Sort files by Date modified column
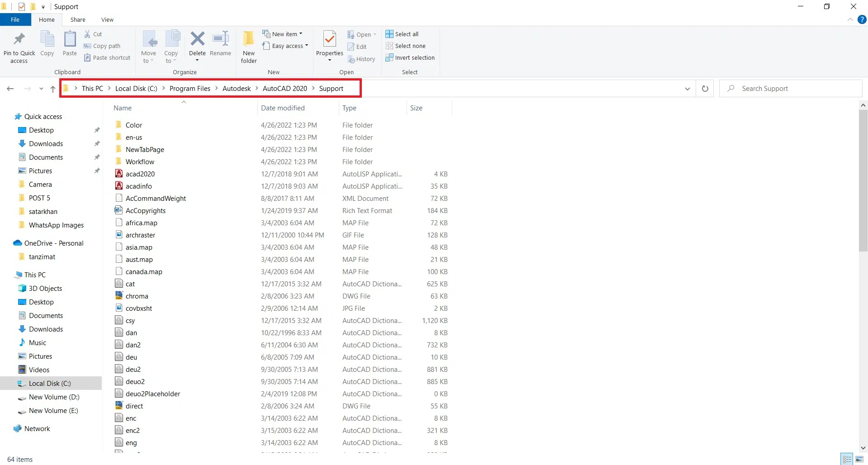This screenshot has height=465, width=868. [x=283, y=108]
